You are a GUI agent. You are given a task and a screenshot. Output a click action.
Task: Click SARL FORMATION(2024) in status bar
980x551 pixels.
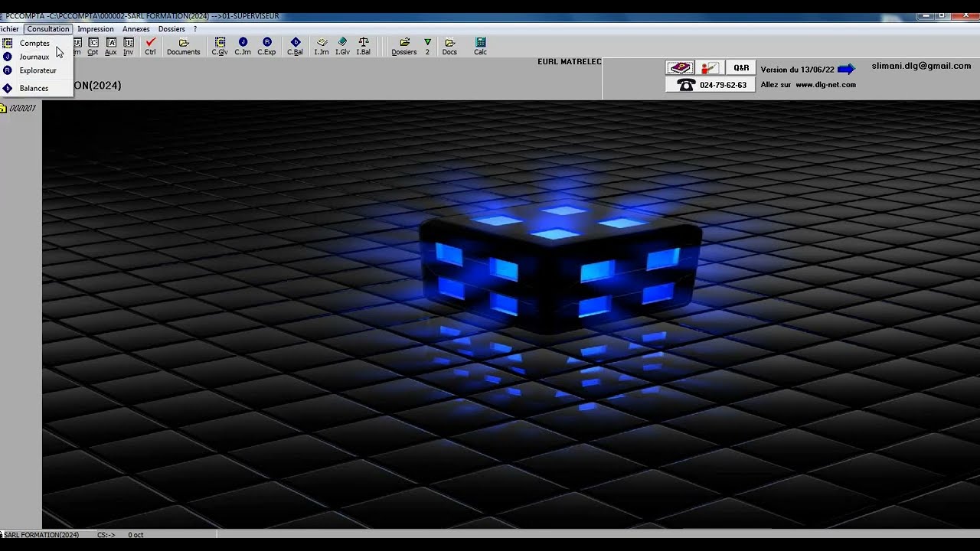point(41,535)
